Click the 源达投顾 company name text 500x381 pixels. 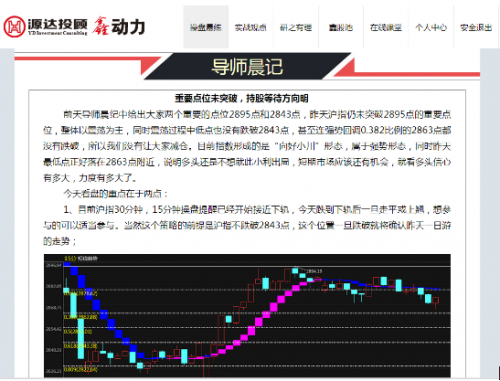coord(57,24)
